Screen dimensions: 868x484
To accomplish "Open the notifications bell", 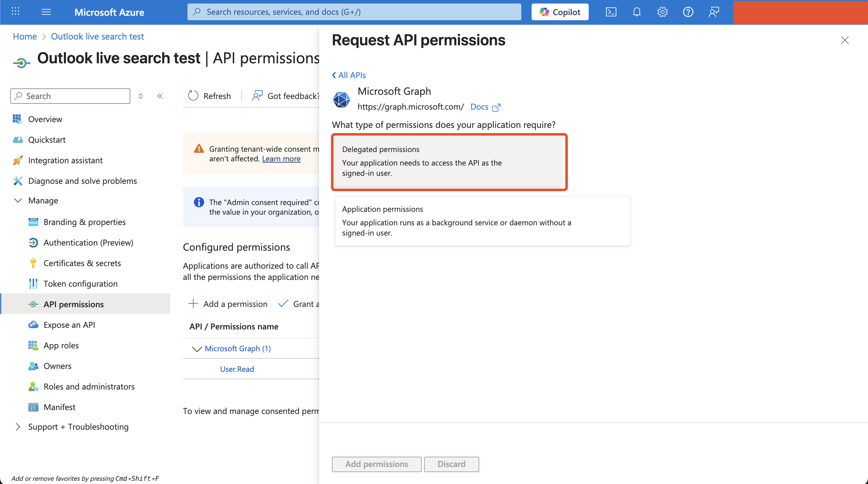I will click(637, 12).
